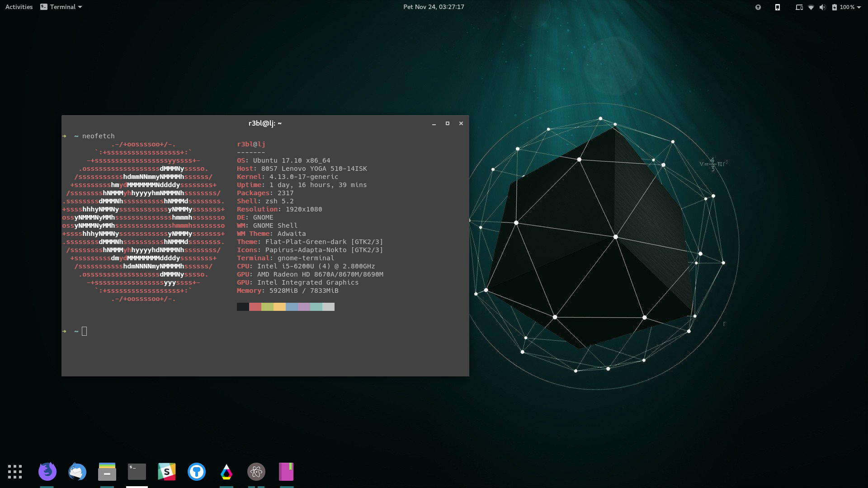Open the Files manager dock icon
The image size is (868, 488).
tap(107, 472)
